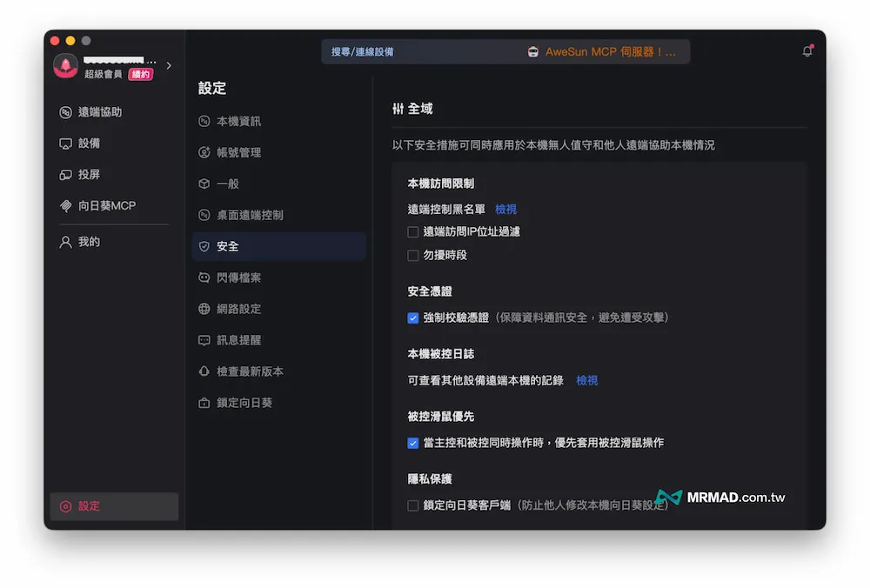Enable the 勿擾時段 checkbox
The height and width of the screenshot is (588, 870).
[412, 255]
